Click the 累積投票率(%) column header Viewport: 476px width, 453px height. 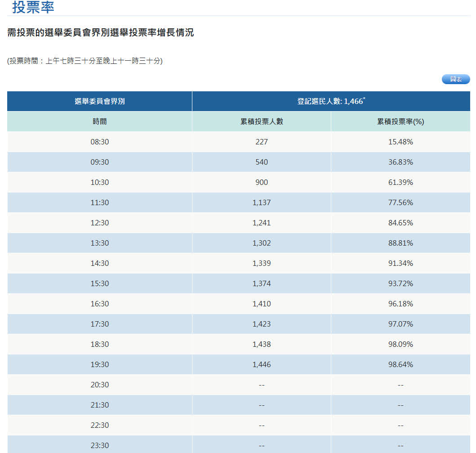[400, 121]
